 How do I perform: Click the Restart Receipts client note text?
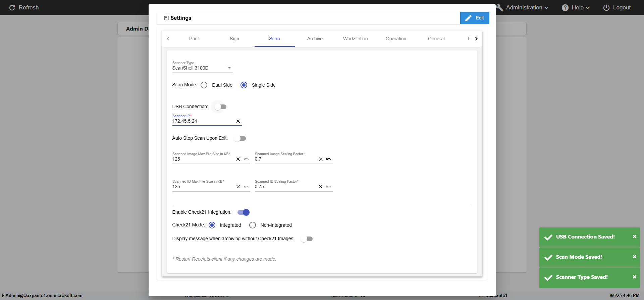pyautogui.click(x=224, y=259)
